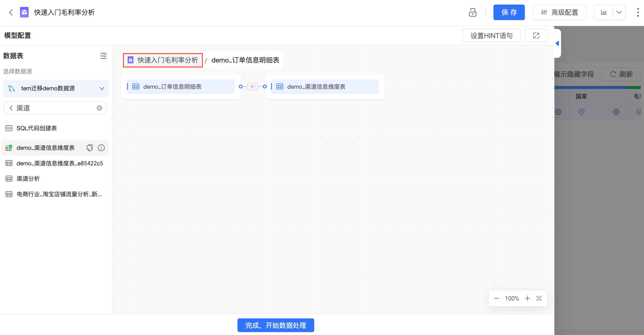Clear the 渠道 search field
This screenshot has height=335, width=644.
pyautogui.click(x=100, y=108)
